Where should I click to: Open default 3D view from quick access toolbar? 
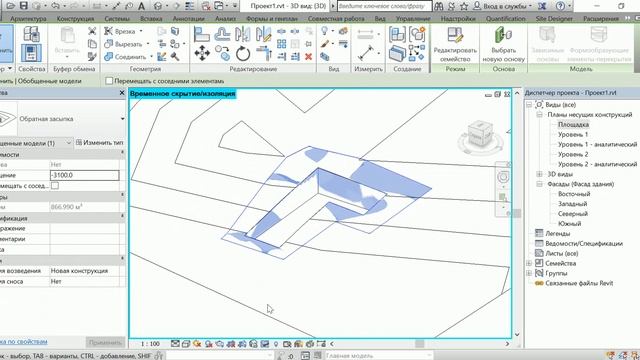coord(158,6)
